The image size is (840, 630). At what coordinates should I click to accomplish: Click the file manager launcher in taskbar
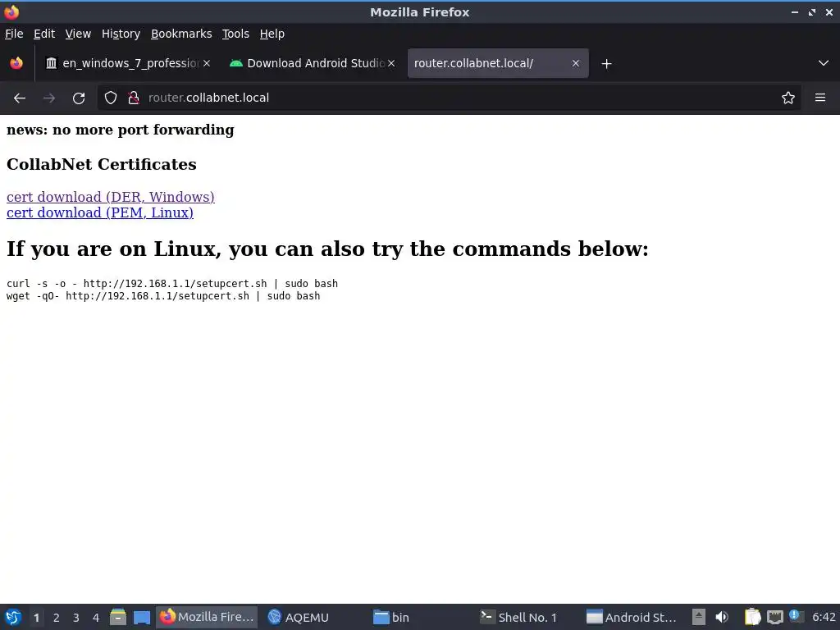[x=118, y=617]
